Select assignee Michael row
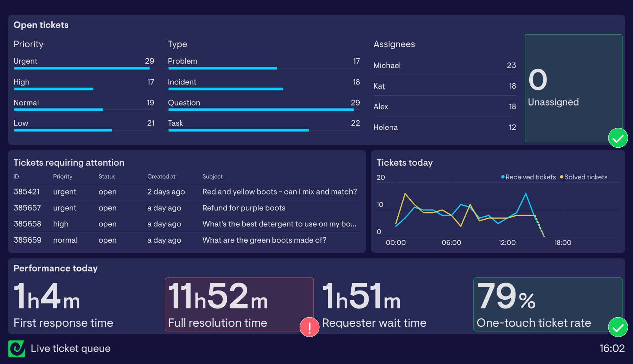The width and height of the screenshot is (633, 364). tap(445, 65)
